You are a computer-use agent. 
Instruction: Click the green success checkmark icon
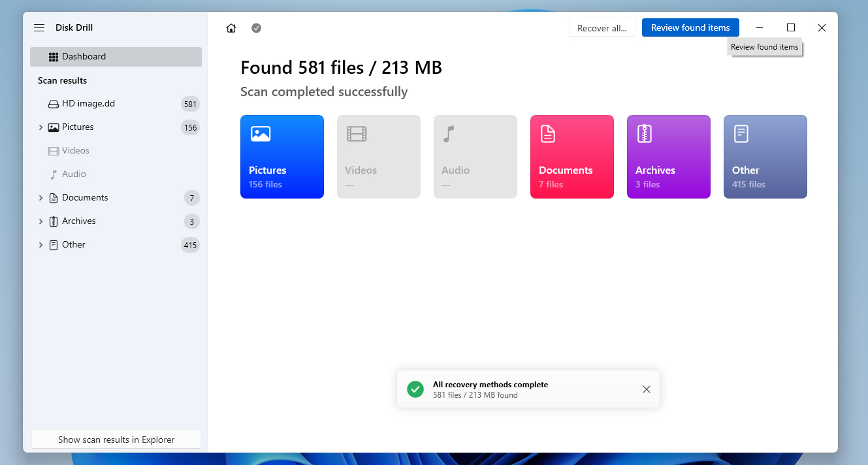click(x=415, y=389)
